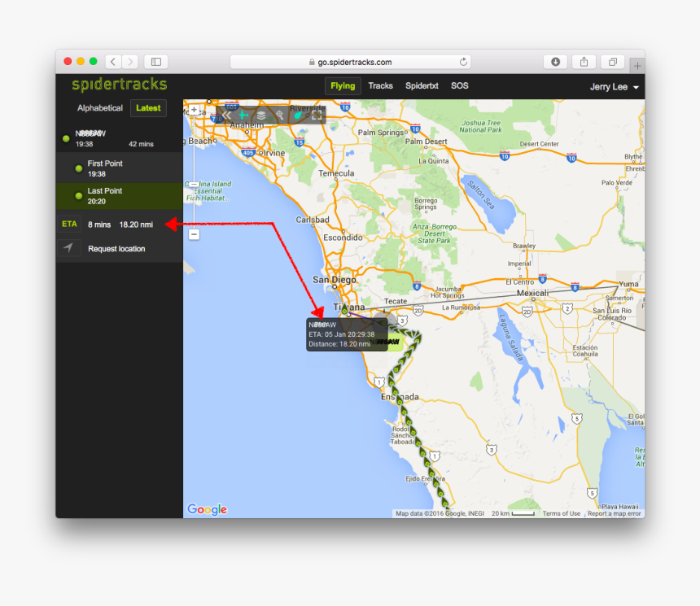Collapse the aircraft row with 42 mins

coord(119,138)
